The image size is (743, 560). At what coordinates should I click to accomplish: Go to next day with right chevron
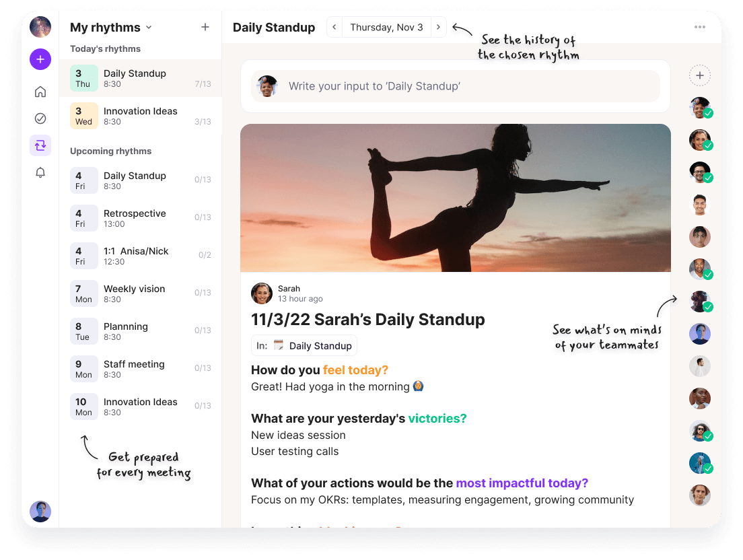[438, 28]
